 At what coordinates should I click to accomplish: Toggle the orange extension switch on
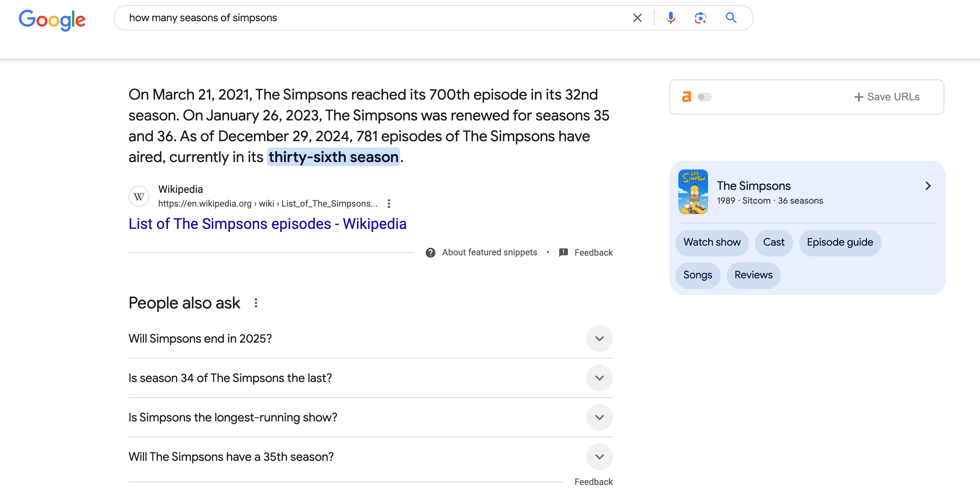pos(704,97)
